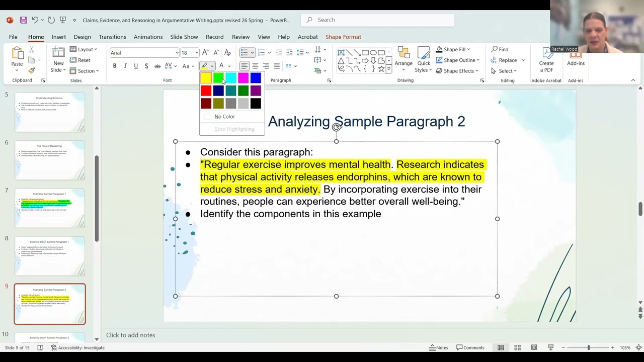Click to add notes area
The width and height of the screenshot is (644, 362).
(x=131, y=335)
